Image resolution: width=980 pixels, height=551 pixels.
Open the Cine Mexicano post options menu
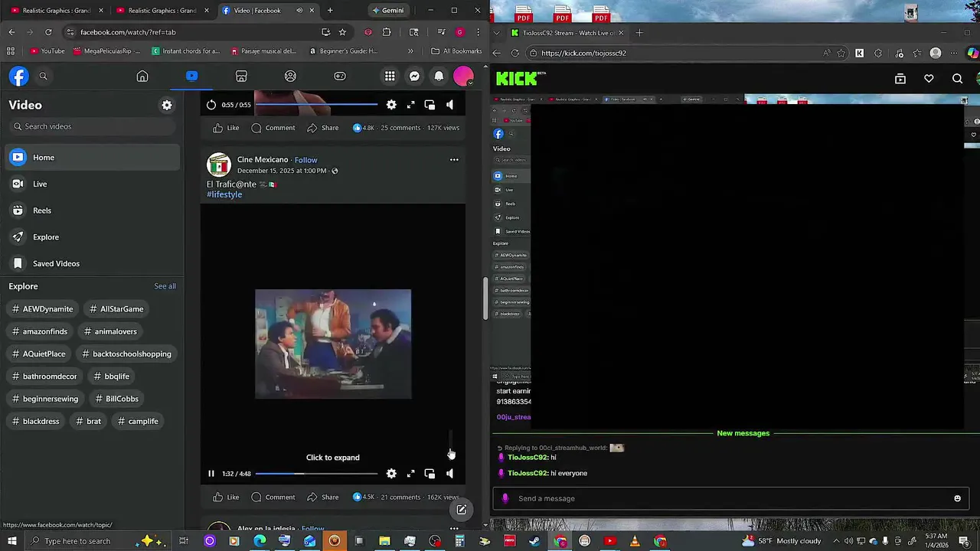[454, 160]
